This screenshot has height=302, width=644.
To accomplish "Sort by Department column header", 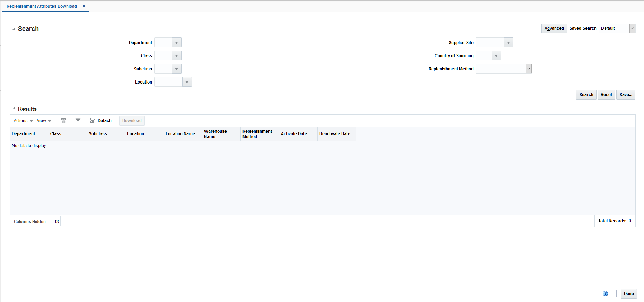I will (x=29, y=134).
